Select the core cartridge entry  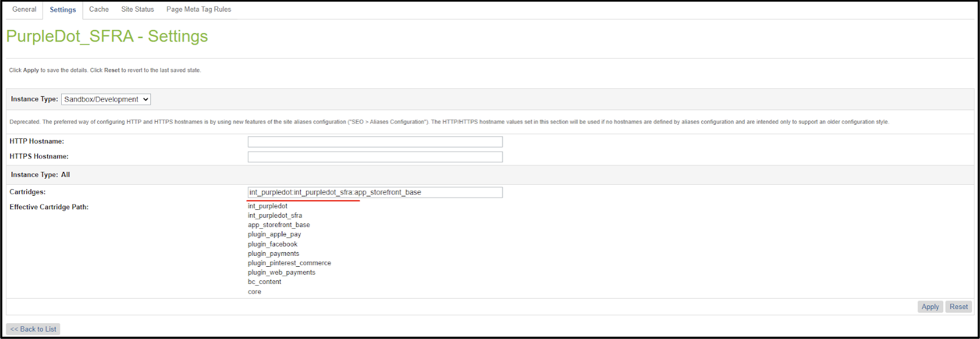tap(254, 292)
